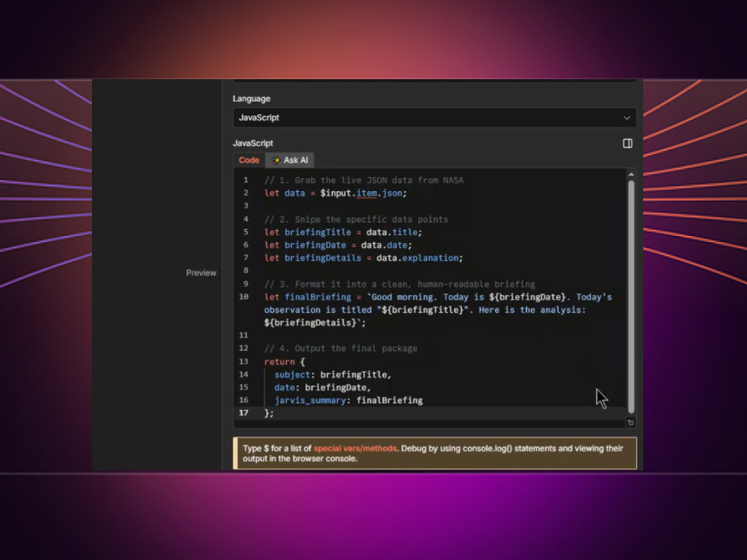The image size is (747, 560).
Task: Click the 'return {' line
Action: [x=285, y=361]
